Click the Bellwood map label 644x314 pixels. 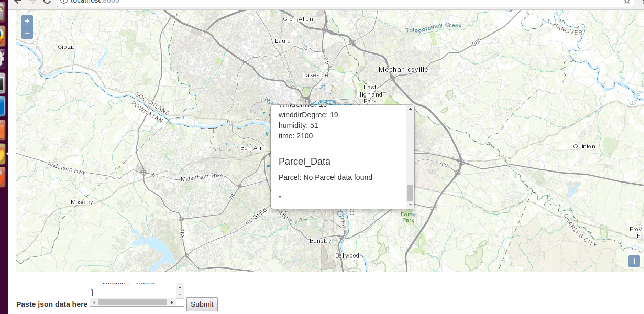[x=347, y=255]
